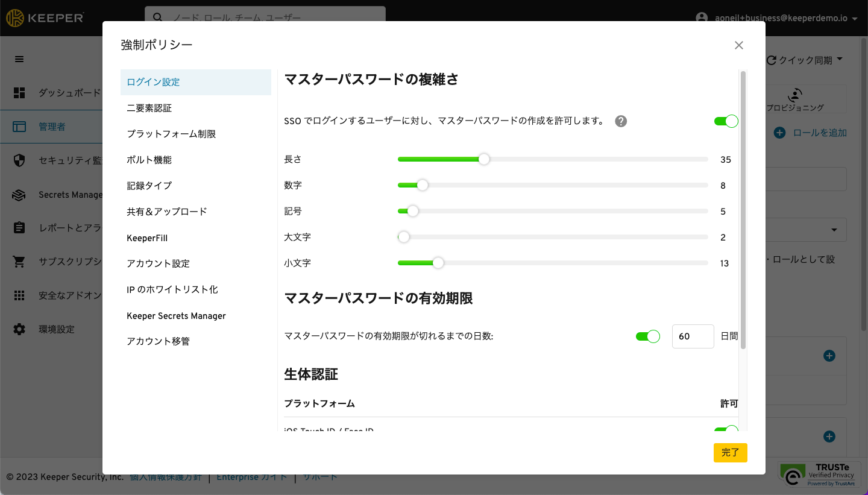Click the reports clipboard icon in the sidebar

[x=19, y=228]
